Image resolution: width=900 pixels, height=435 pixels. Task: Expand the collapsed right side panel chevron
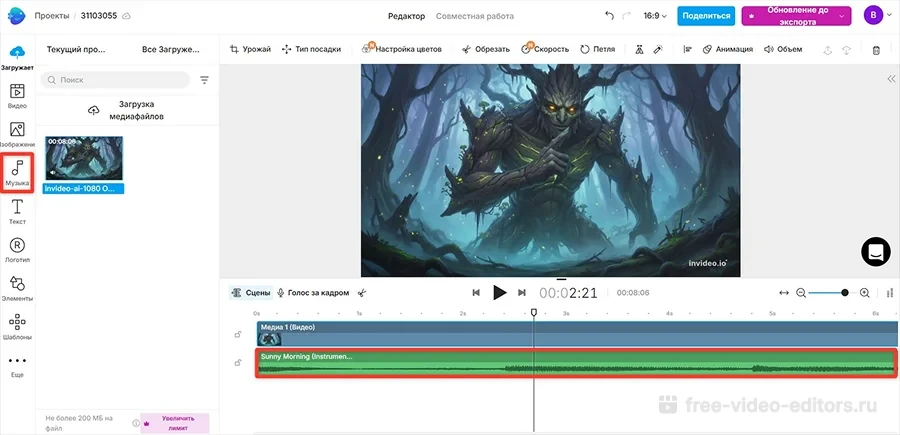click(x=891, y=79)
